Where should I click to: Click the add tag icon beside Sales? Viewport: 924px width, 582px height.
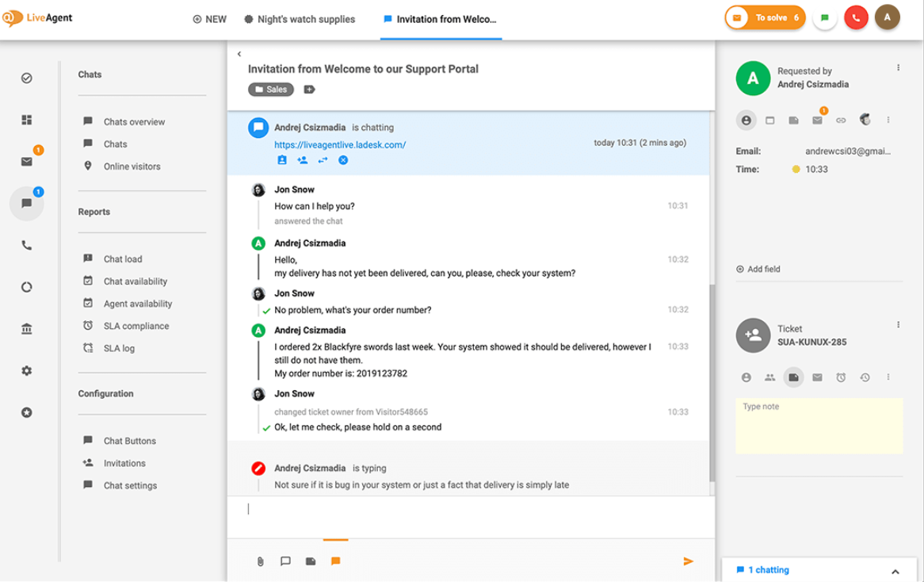pyautogui.click(x=309, y=90)
